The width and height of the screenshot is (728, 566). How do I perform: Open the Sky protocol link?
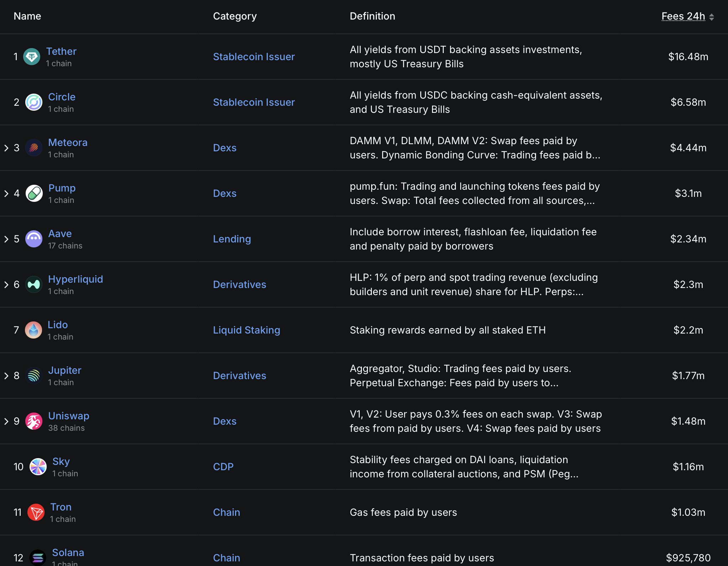click(61, 461)
